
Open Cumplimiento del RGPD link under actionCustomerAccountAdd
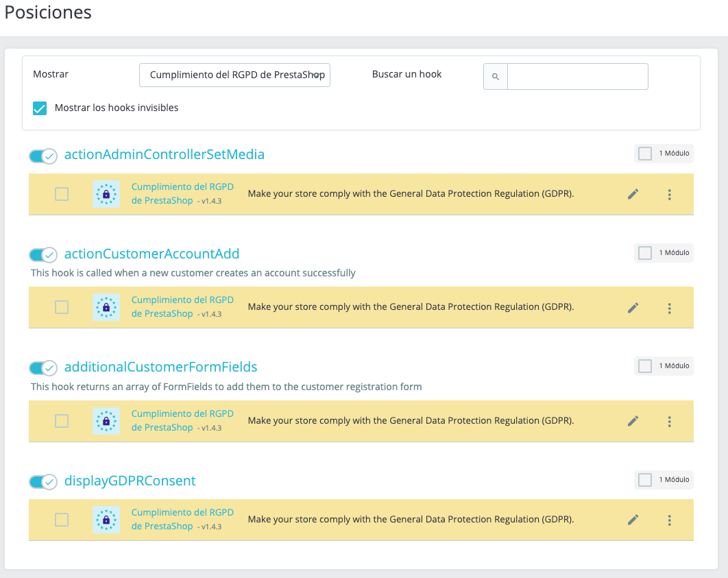click(182, 307)
